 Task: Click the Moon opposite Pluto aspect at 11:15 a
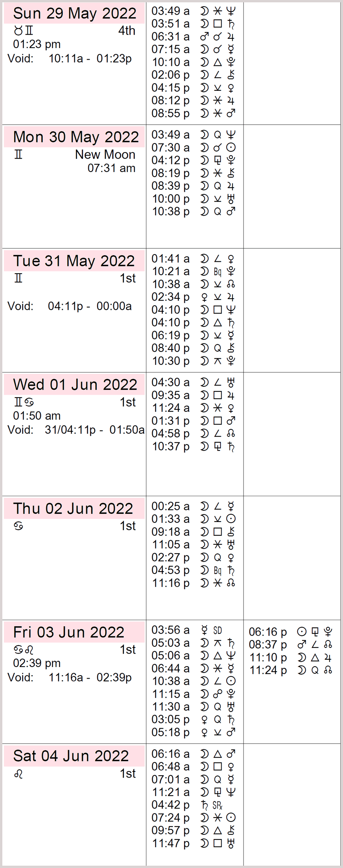pyautogui.click(x=193, y=694)
